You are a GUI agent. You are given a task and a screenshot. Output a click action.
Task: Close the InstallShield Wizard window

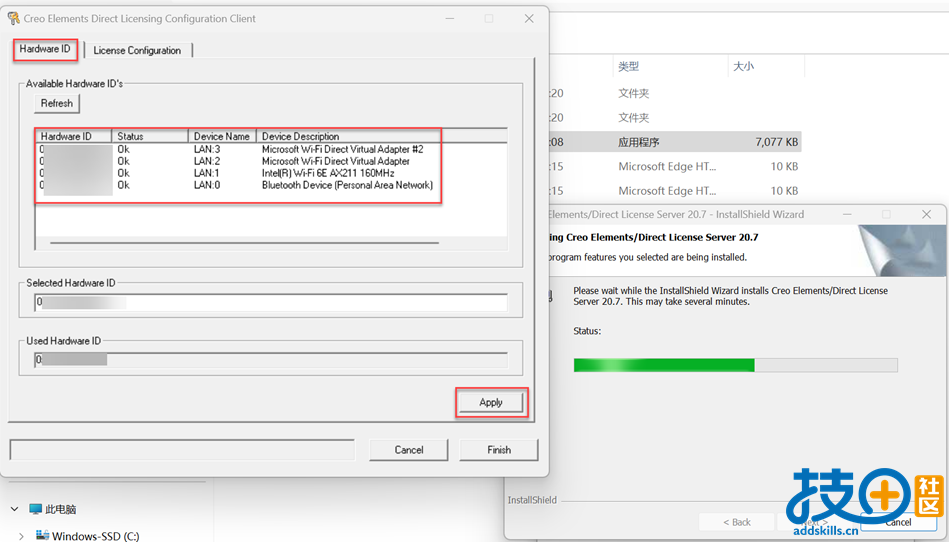click(x=926, y=214)
